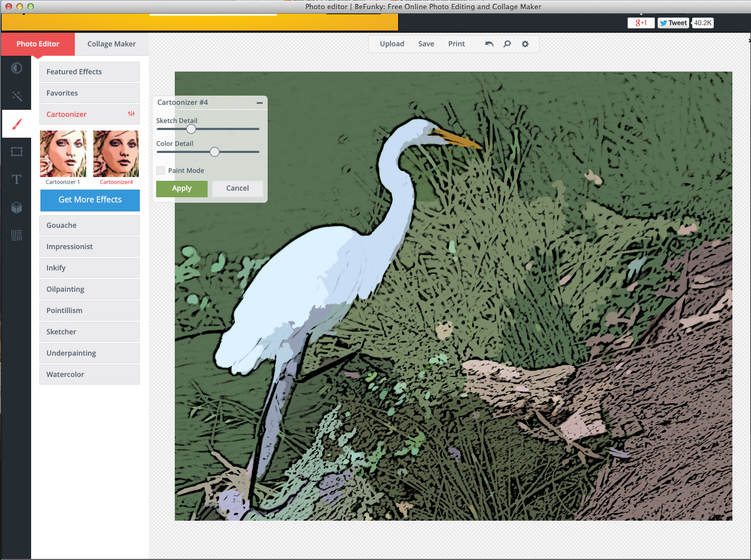
Task: Open the Upload menu
Action: pos(392,44)
